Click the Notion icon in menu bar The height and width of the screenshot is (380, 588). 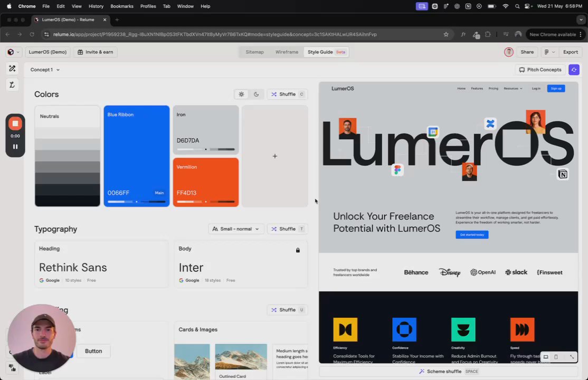point(468,6)
